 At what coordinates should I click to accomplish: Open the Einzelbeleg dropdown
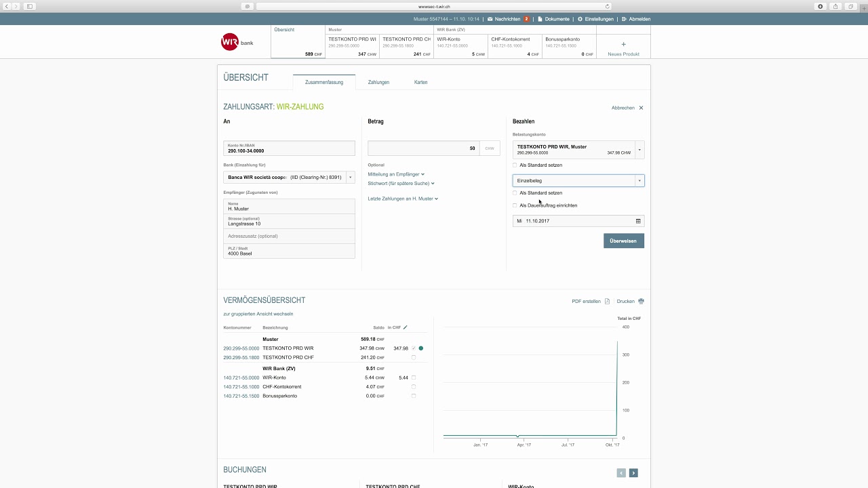578,180
